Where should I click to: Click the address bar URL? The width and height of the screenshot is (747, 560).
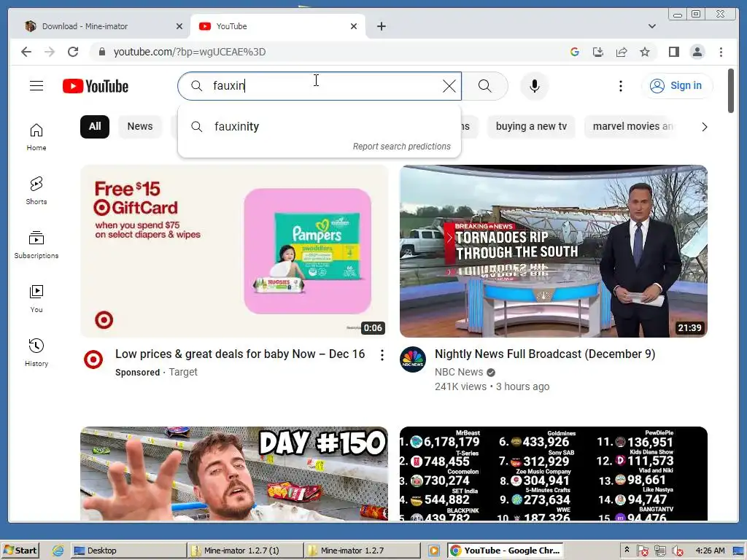tap(190, 52)
